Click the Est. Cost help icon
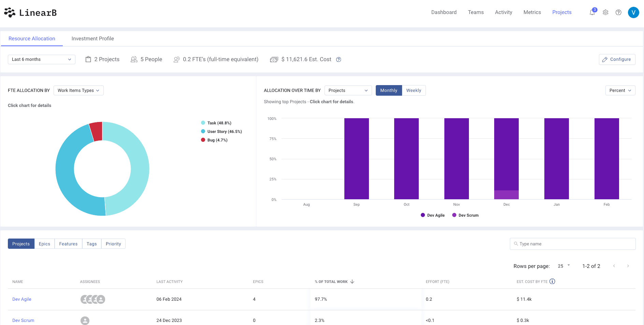This screenshot has height=325, width=644. tap(339, 59)
